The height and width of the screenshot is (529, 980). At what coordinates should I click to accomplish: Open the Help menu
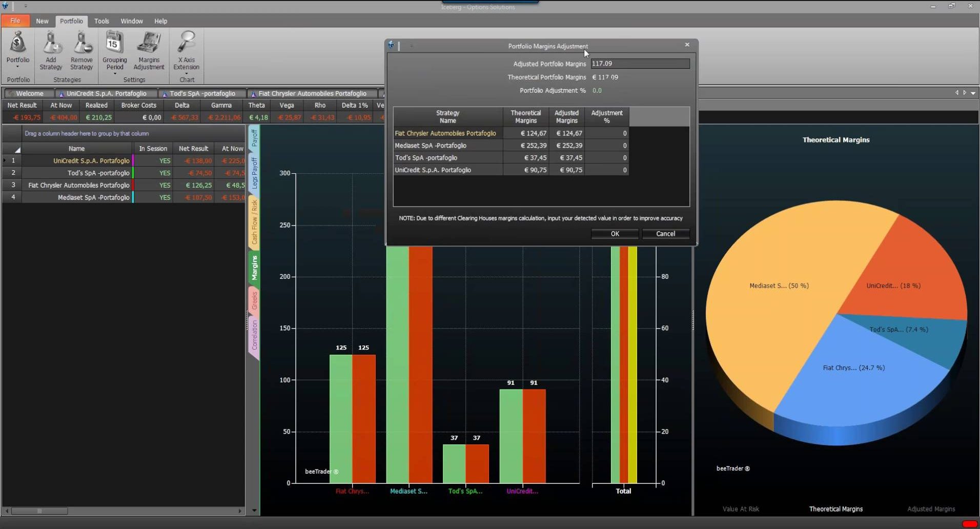(x=161, y=21)
